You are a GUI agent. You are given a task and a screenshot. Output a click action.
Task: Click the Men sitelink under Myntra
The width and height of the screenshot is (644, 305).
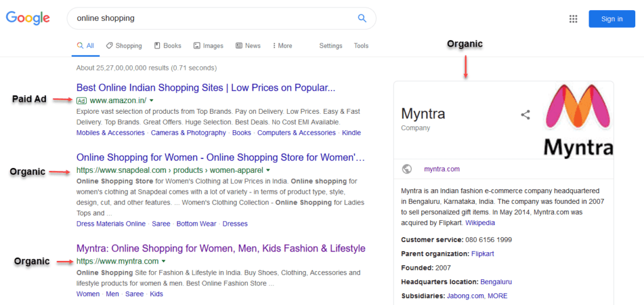(x=112, y=294)
